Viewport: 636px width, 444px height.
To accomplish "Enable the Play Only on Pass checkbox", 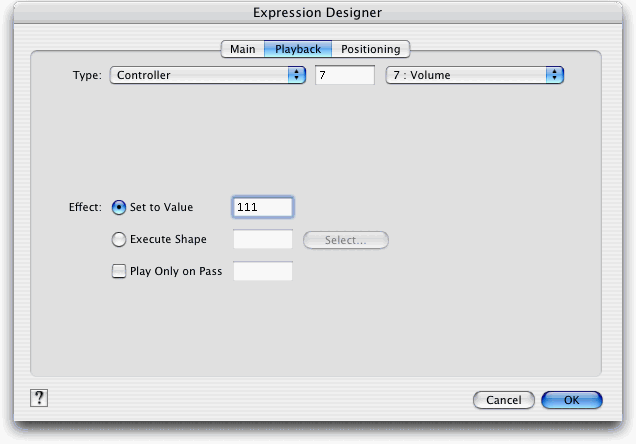I will pyautogui.click(x=119, y=272).
